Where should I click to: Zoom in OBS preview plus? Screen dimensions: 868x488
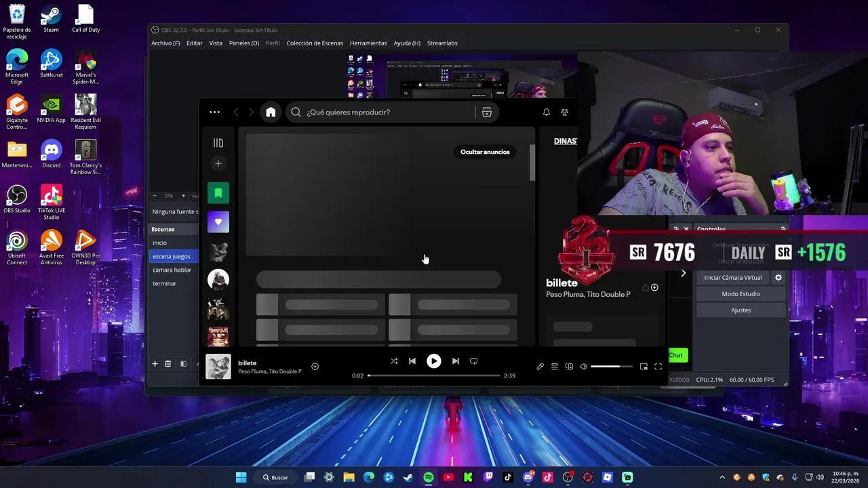[x=183, y=196]
